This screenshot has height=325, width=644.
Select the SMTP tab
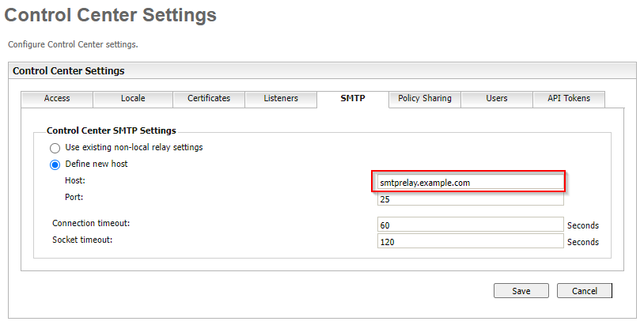pyautogui.click(x=353, y=99)
